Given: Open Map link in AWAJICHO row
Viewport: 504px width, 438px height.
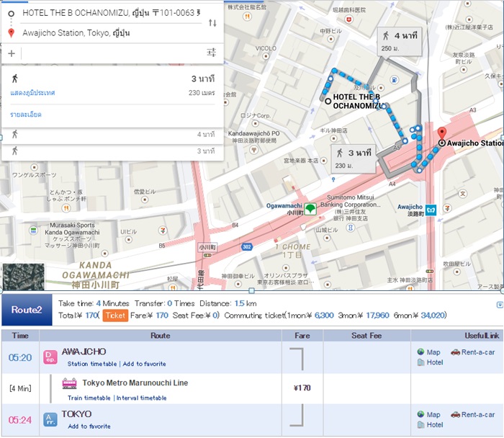Looking at the screenshot, I should (433, 352).
